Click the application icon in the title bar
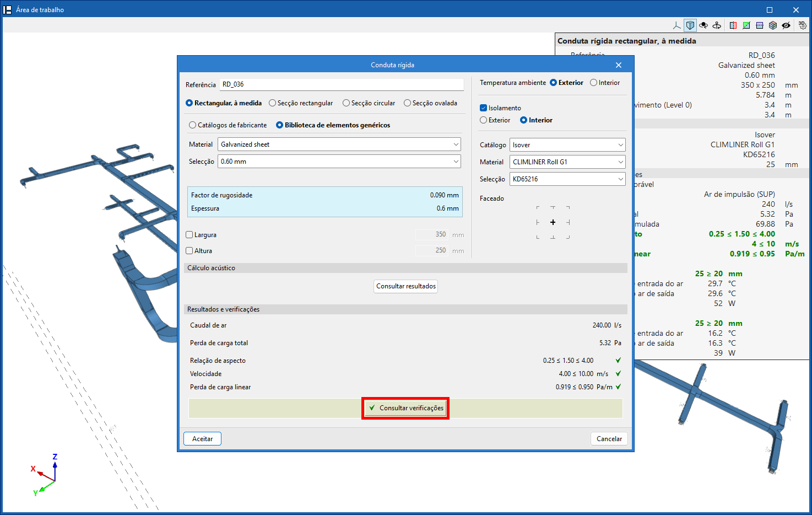812x515 pixels. tap(8, 10)
